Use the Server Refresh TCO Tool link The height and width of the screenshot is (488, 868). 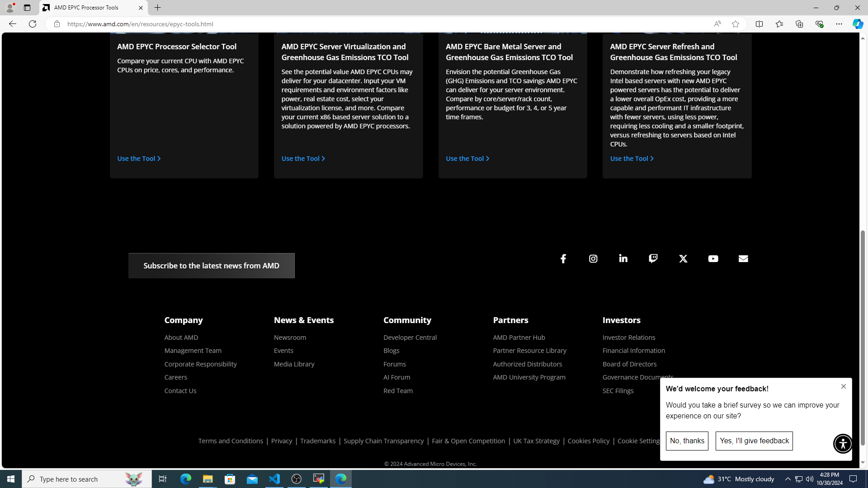pyautogui.click(x=632, y=159)
